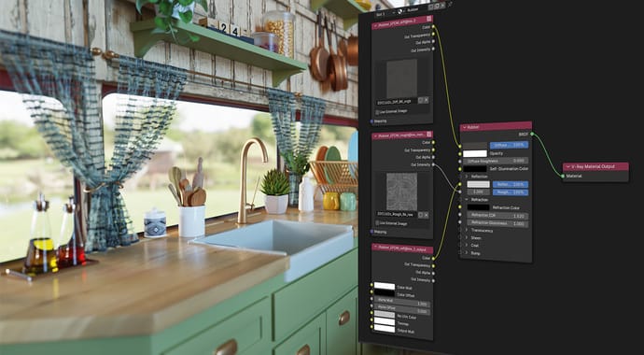
Task: Click the Material input socket on V-Ray Material Output
Action: coord(563,176)
